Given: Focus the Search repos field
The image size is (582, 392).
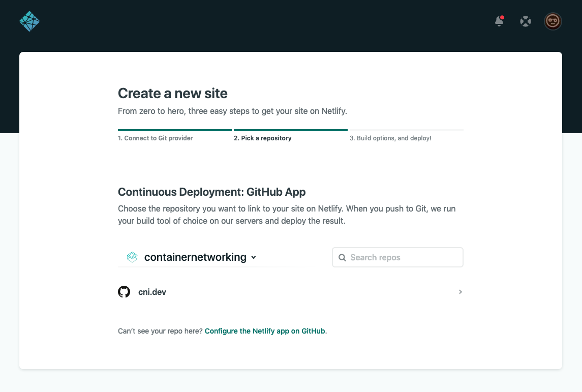Looking at the screenshot, I should pyautogui.click(x=397, y=257).
